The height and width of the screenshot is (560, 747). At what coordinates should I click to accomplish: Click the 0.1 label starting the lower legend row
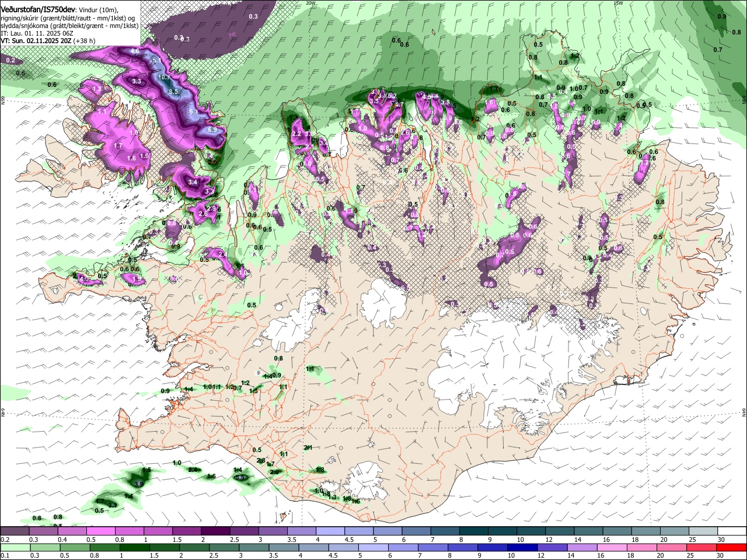(x=4, y=555)
